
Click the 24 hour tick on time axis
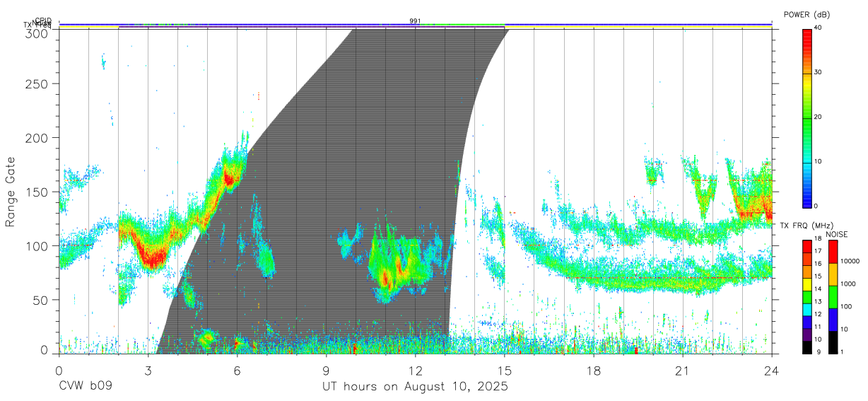771,371
